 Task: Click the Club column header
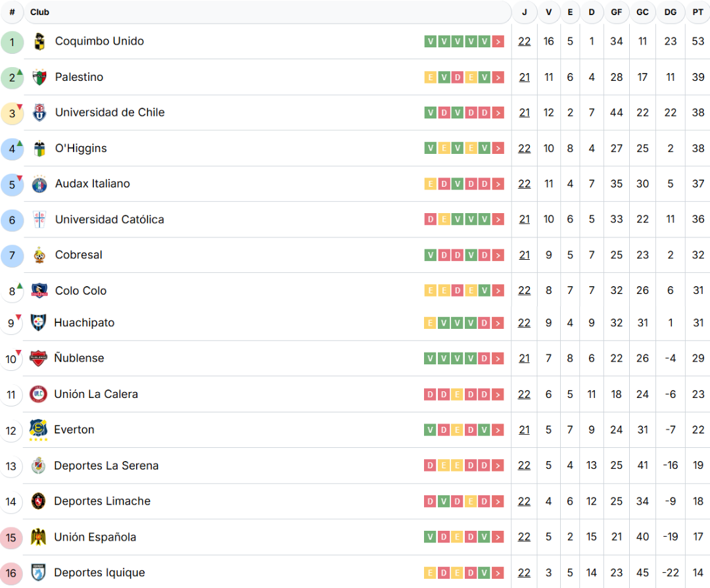tap(39, 12)
